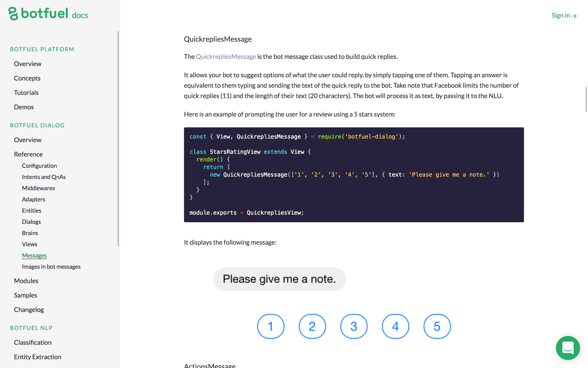Open Modules under Botfuel Dialog
The image size is (588, 368).
[x=26, y=281]
